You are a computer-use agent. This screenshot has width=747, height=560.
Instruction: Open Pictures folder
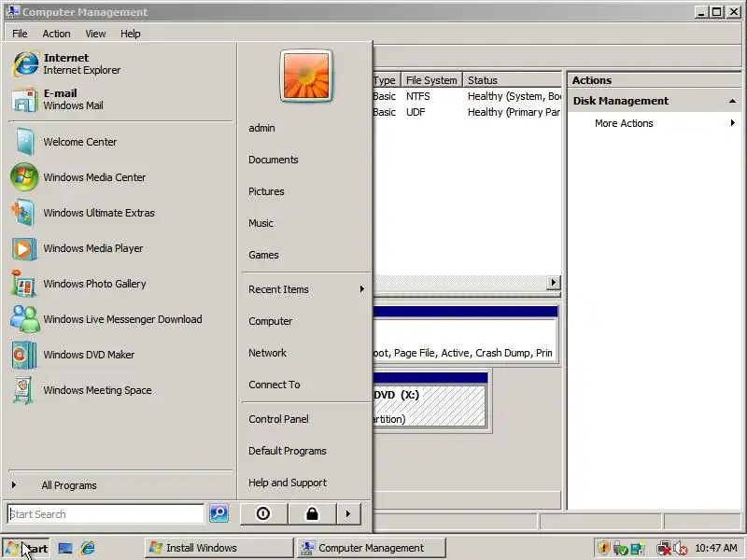(306, 191)
